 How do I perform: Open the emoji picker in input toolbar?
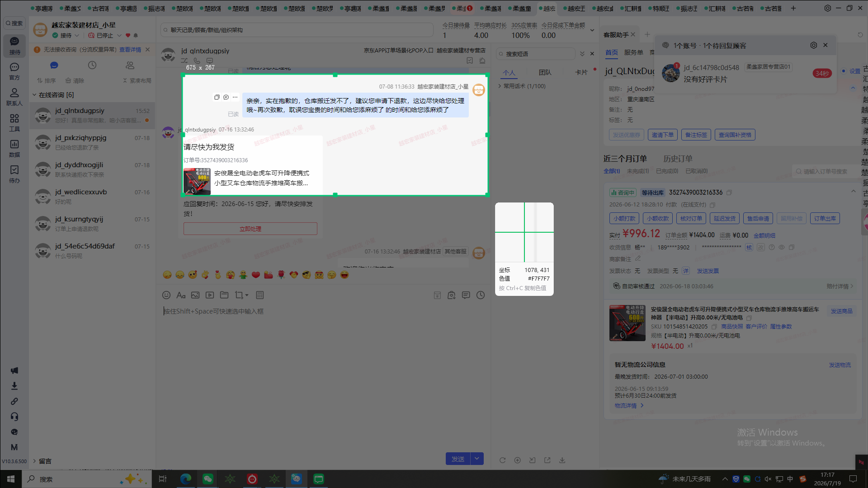[166, 295]
